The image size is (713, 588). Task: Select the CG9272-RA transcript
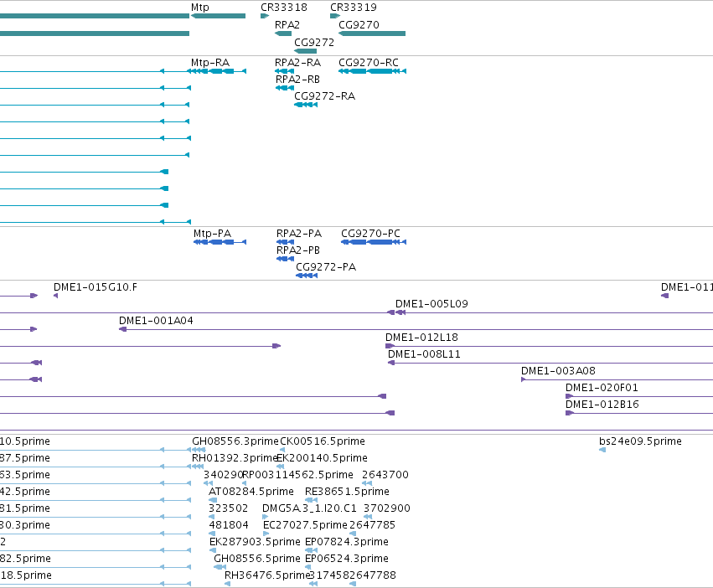[x=306, y=105]
